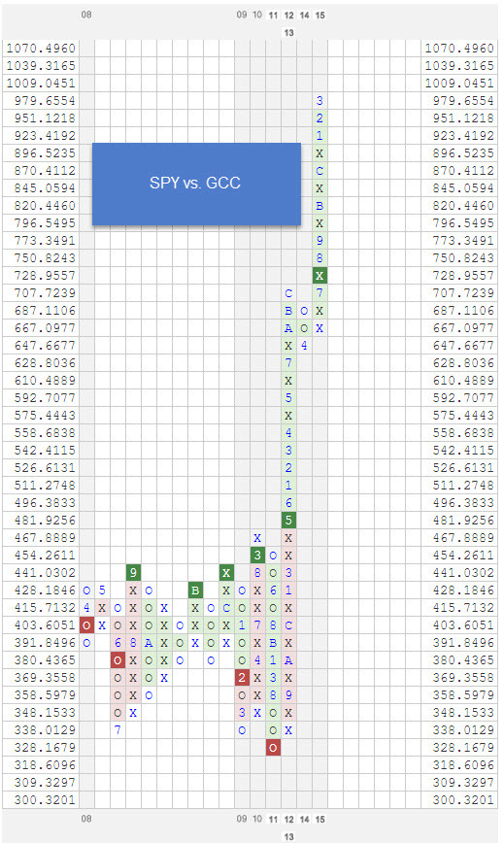Select the blue 4 in the 558.6838 row
The height and width of the screenshot is (843, 504).
click(288, 433)
